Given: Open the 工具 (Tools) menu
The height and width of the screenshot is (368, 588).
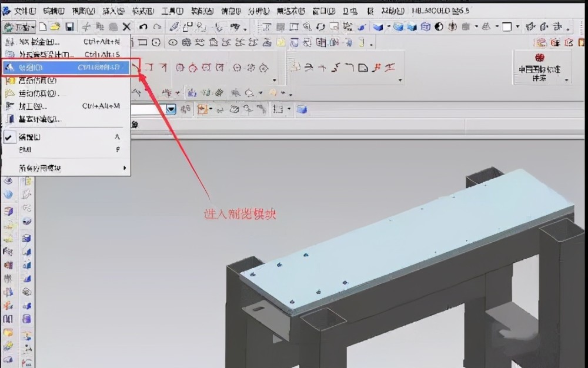Looking at the screenshot, I should pyautogui.click(x=172, y=11).
